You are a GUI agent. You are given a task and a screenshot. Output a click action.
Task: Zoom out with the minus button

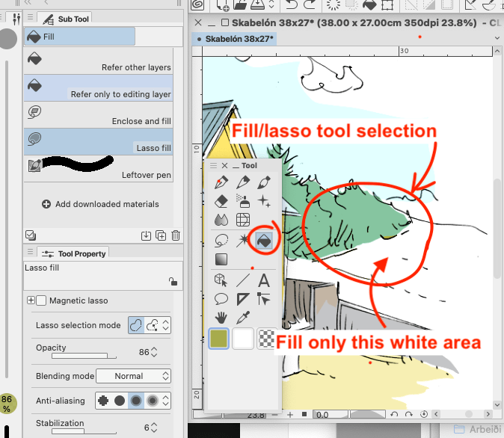click(274, 415)
